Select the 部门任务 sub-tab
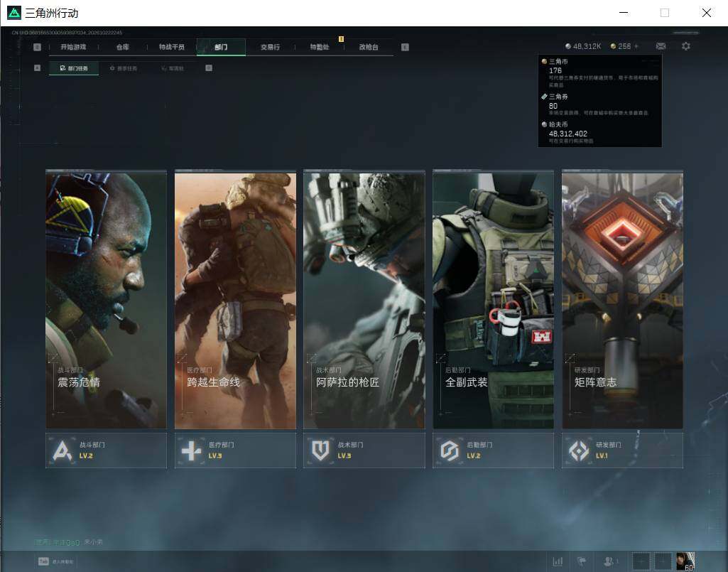 74,68
